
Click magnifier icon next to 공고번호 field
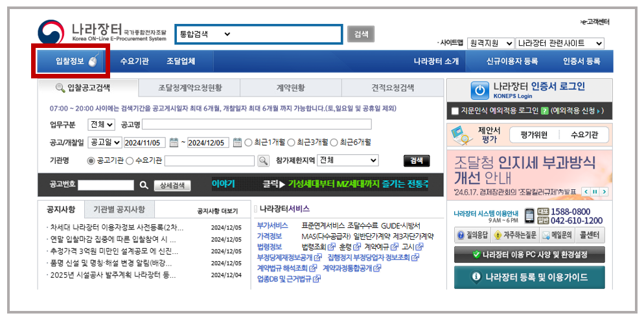(x=143, y=185)
